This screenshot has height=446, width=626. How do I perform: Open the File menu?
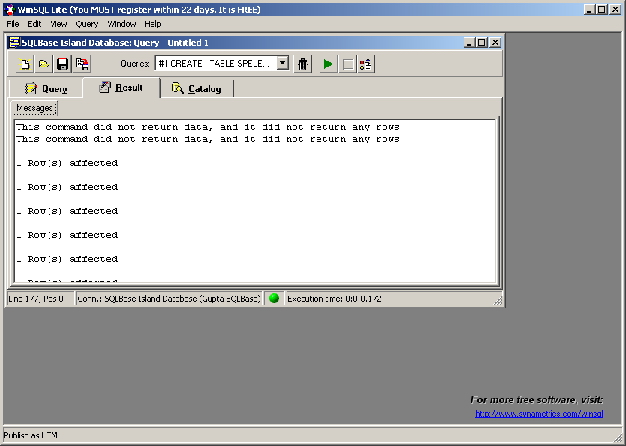(x=13, y=24)
